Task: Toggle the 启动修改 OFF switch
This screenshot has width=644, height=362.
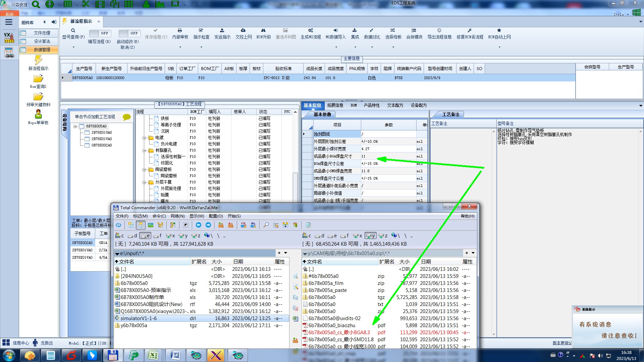Action: [x=128, y=33]
